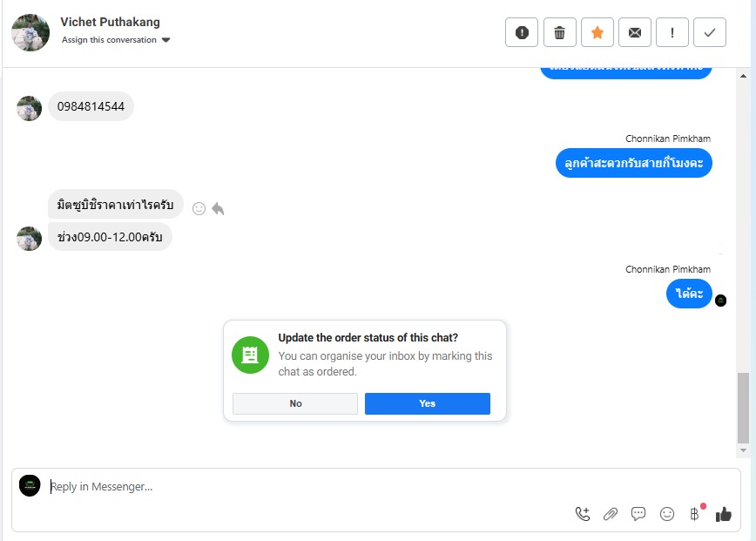Send a thumbs-up like

(723, 514)
